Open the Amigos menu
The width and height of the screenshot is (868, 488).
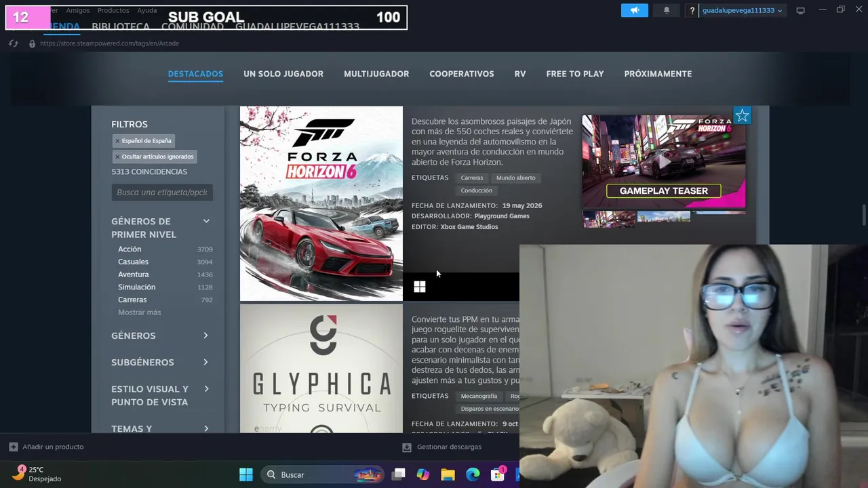(x=77, y=10)
